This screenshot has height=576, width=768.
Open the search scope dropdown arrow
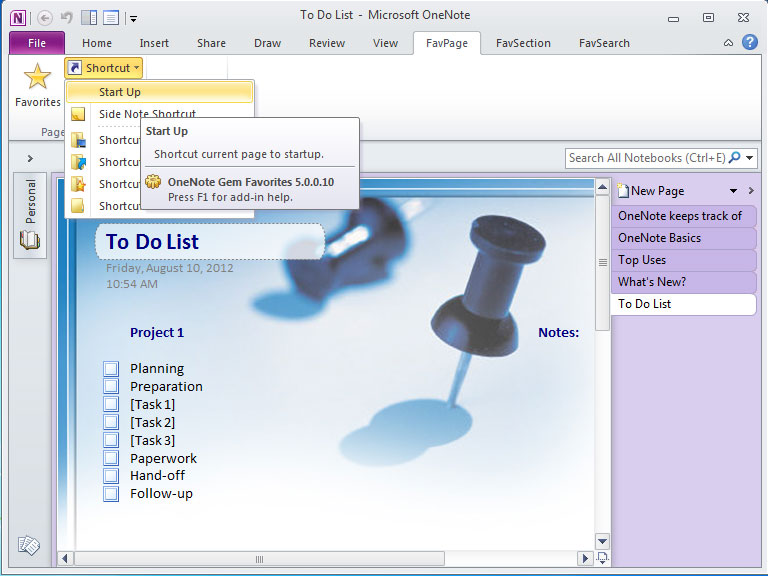(749, 158)
